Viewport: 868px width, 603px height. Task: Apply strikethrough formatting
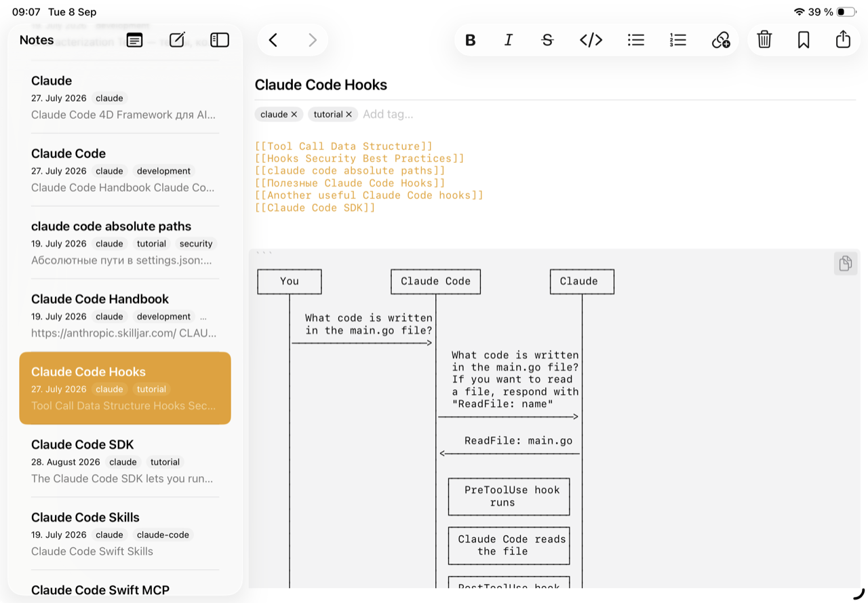click(x=548, y=40)
